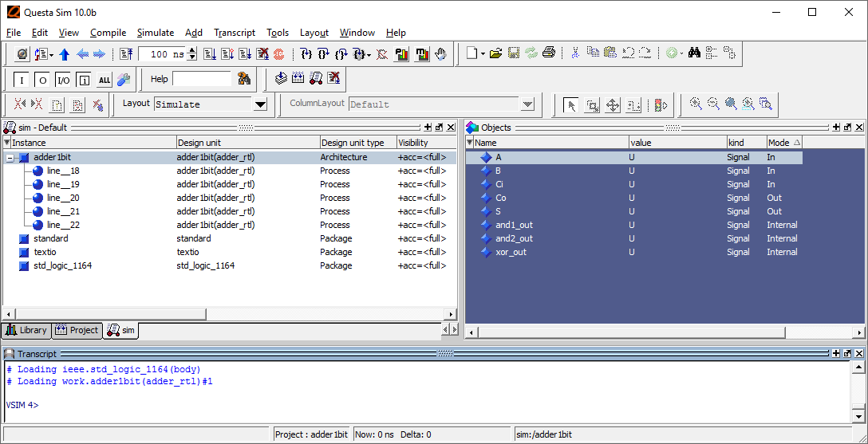Toggle the 'O' output filter button

(42, 80)
